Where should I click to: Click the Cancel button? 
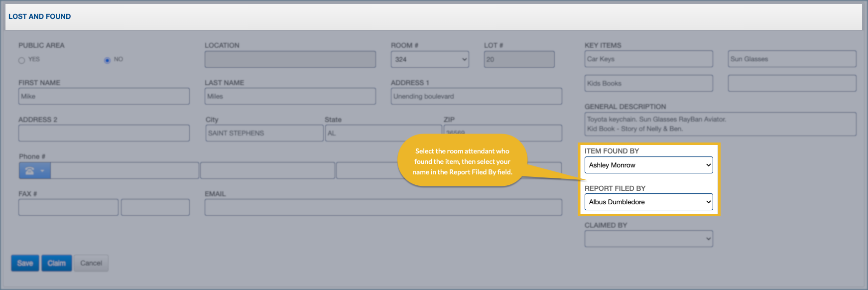point(91,263)
